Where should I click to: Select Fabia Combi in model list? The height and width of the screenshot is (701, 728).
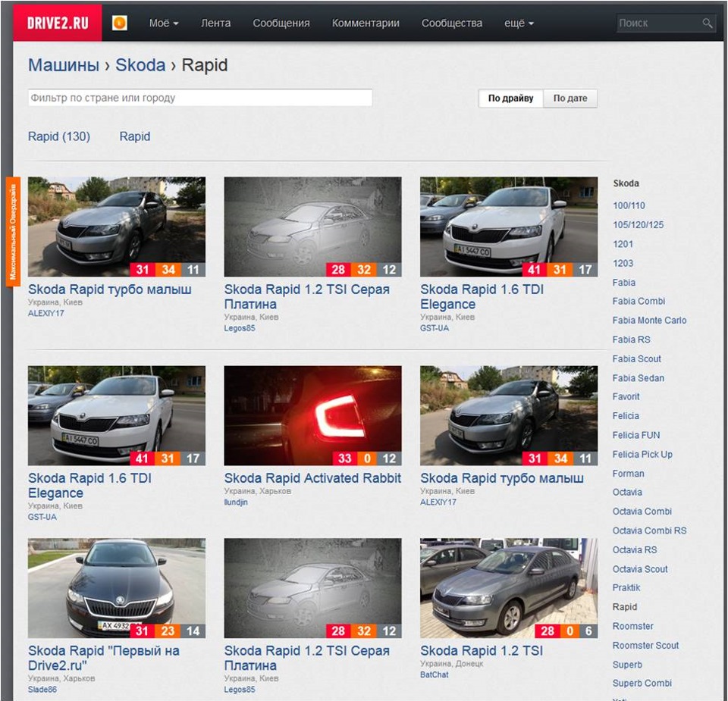(x=639, y=301)
